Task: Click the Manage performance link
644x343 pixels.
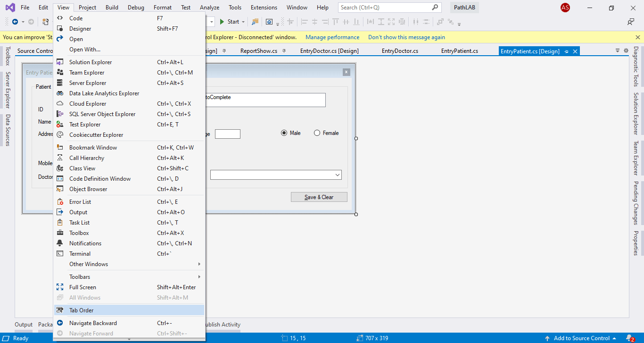Action: tap(332, 37)
